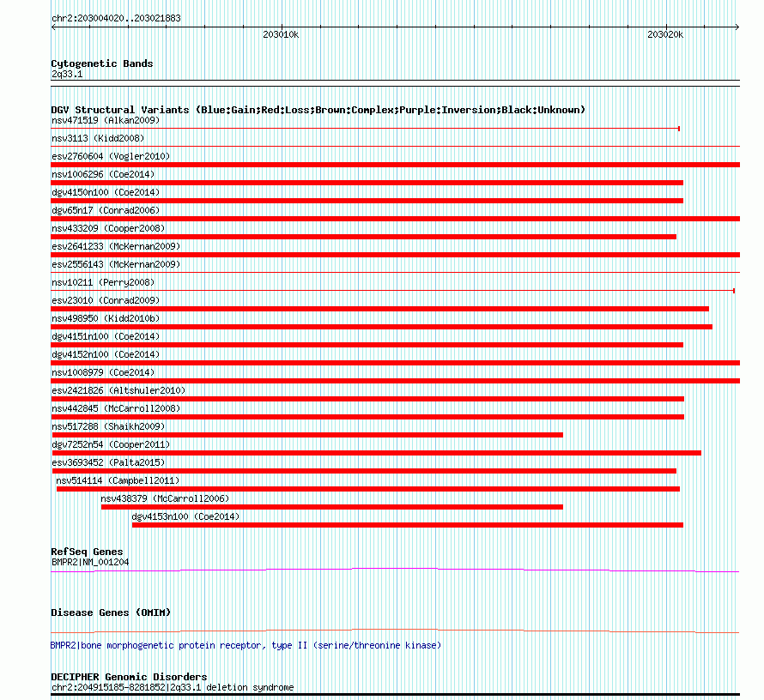
Task: Click the 203010k ruler position label
Action: 281,34
